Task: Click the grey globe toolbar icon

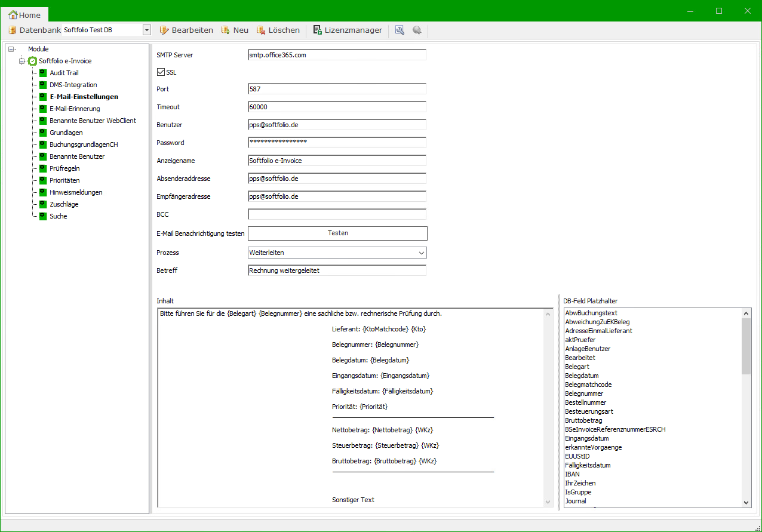Action: [417, 30]
